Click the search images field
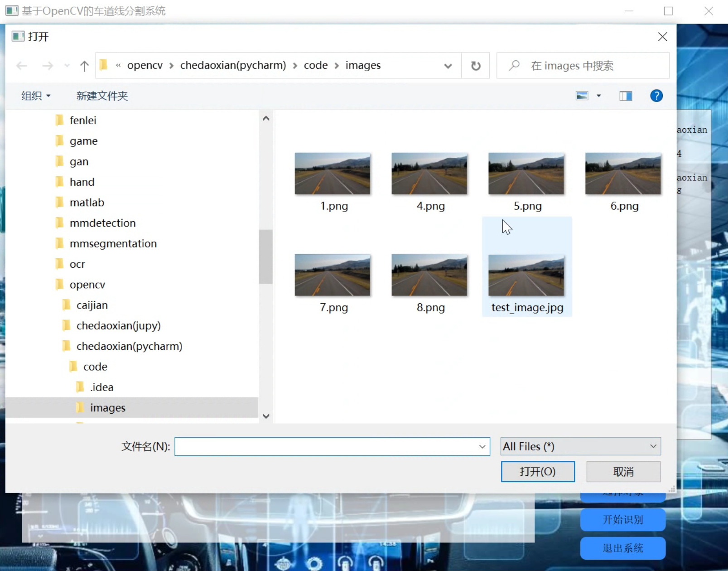728x571 pixels. coord(583,66)
